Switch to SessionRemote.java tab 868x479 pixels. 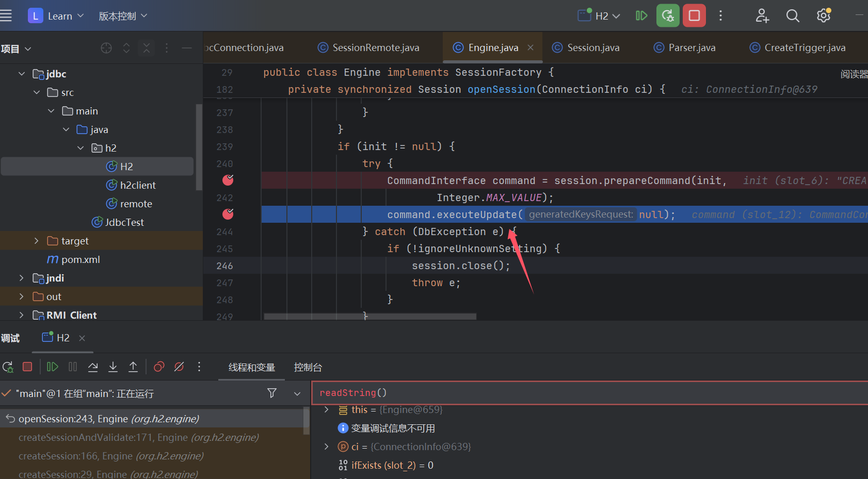pos(368,47)
